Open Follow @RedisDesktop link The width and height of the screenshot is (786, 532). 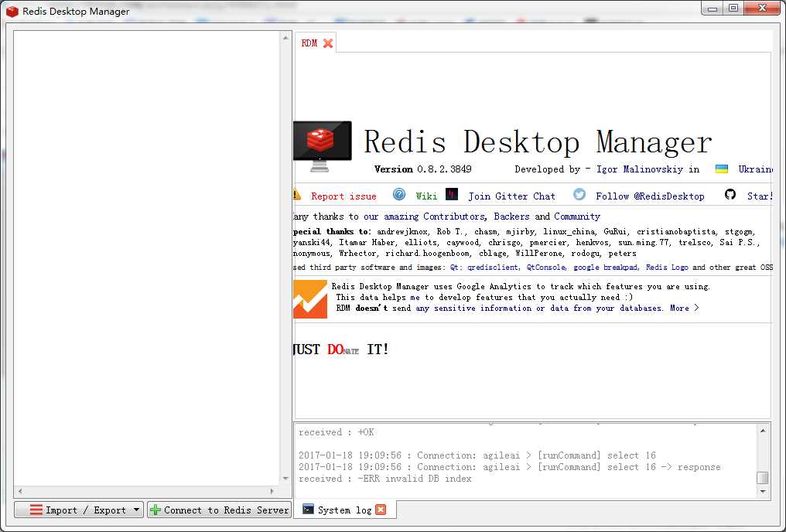(650, 196)
